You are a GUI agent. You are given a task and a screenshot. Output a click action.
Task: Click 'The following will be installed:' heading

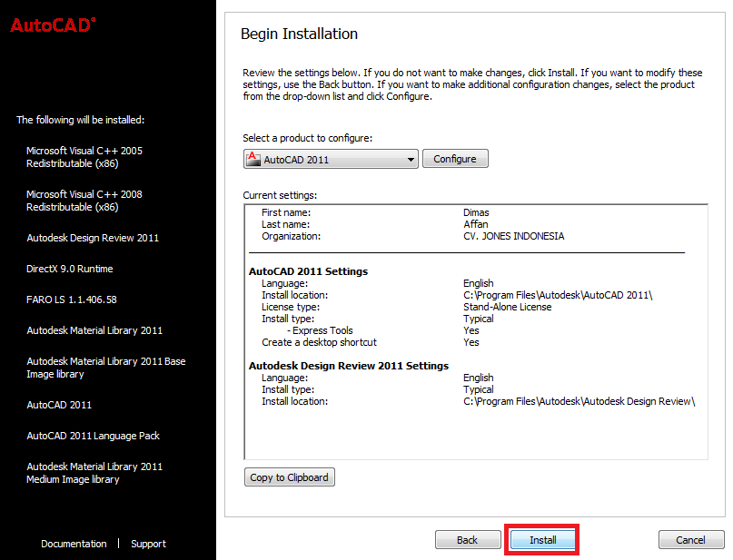tap(81, 120)
